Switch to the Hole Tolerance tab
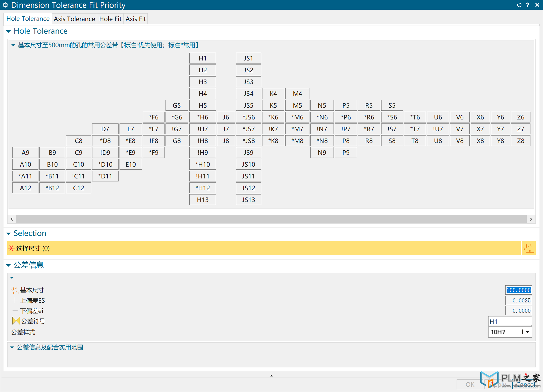 [x=28, y=19]
